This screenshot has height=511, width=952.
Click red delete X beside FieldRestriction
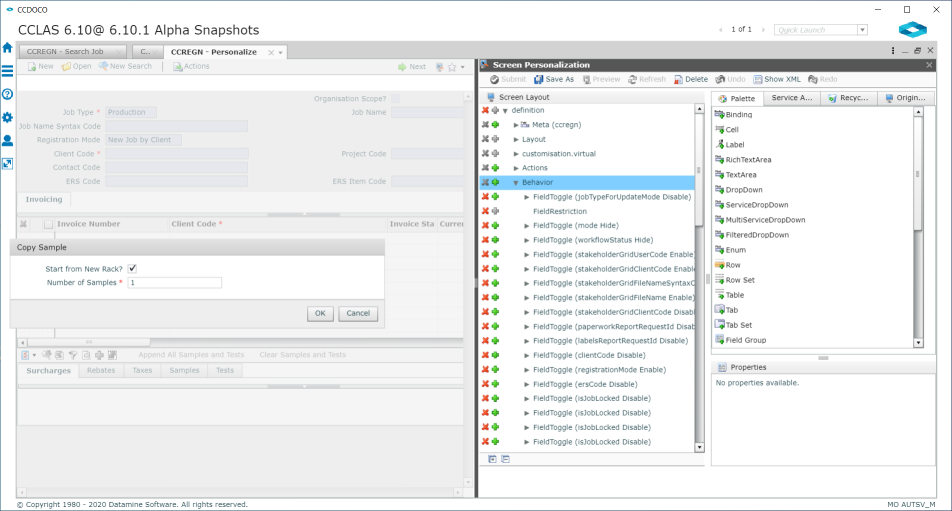pyautogui.click(x=485, y=211)
